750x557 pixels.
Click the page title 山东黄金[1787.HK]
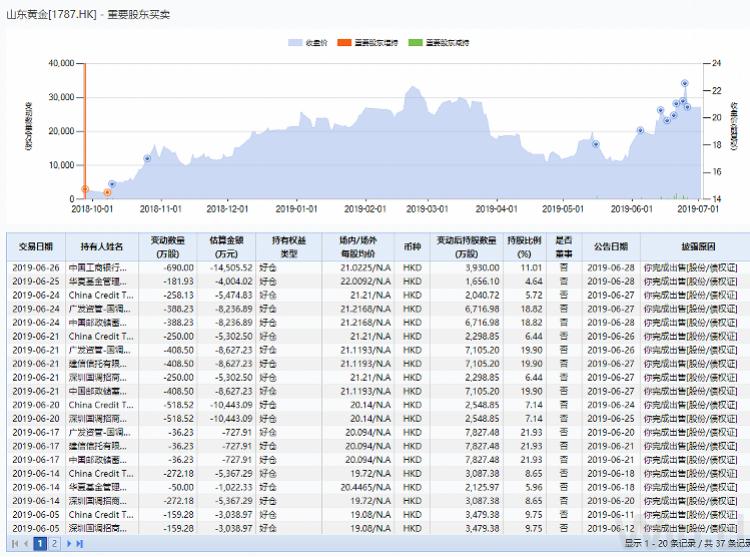51,14
